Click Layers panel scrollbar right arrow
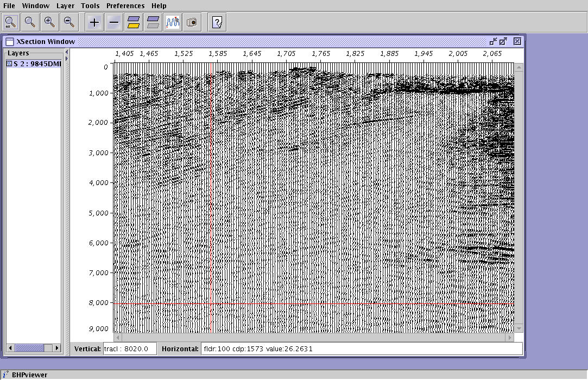The image size is (588, 380). [56, 348]
